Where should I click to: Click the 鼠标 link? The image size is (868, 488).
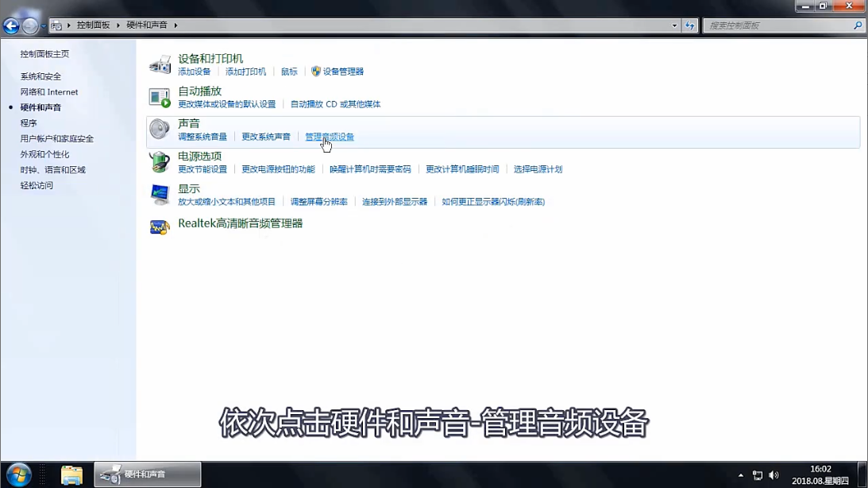coord(289,72)
